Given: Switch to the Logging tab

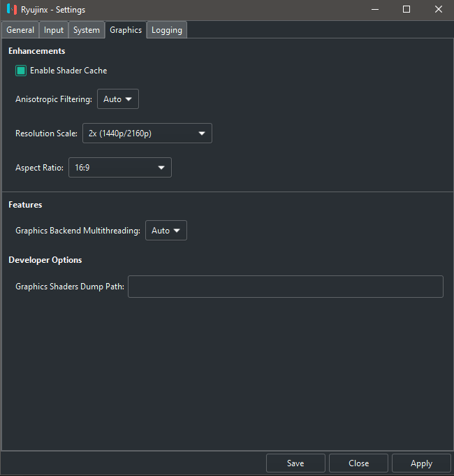Looking at the screenshot, I should click(x=167, y=30).
